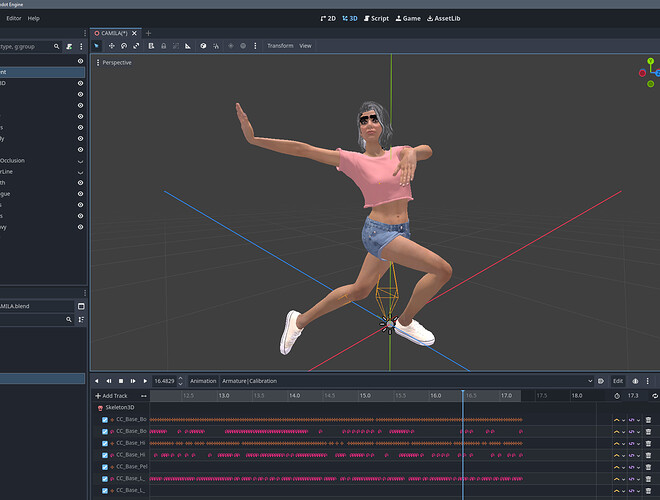This screenshot has width=660, height=500.
Task: Open the Animation menu button
Action: pos(203,381)
